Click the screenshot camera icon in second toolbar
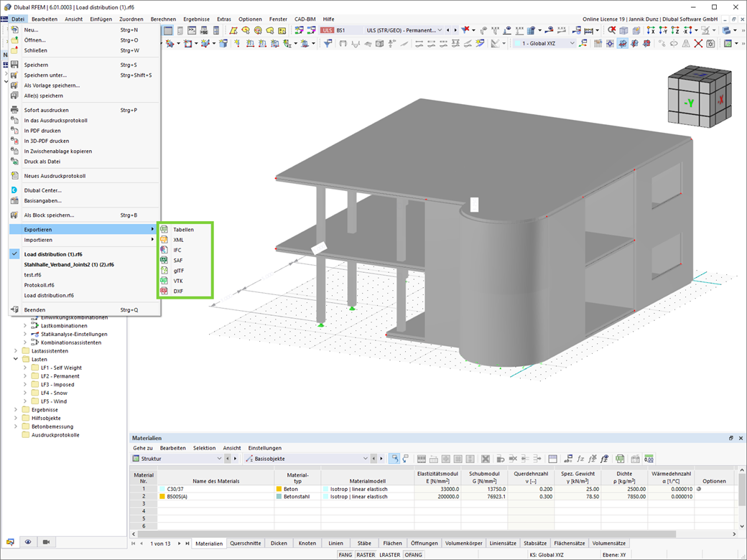Viewport: 747px width, 560px height. (x=710, y=43)
